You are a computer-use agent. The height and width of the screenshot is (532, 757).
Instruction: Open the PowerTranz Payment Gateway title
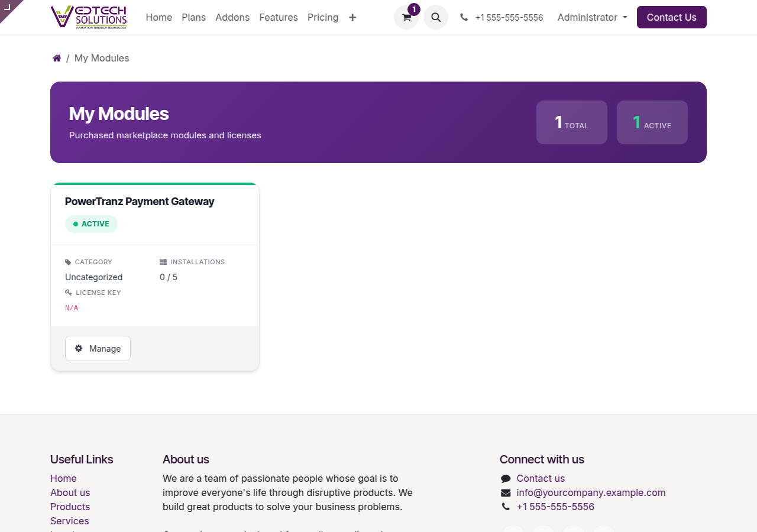point(140,202)
